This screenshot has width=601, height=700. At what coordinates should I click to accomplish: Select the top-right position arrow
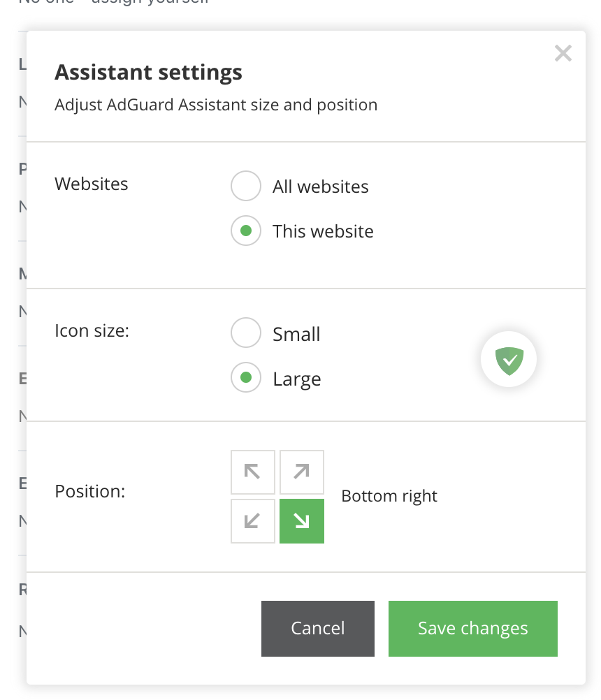click(x=301, y=472)
